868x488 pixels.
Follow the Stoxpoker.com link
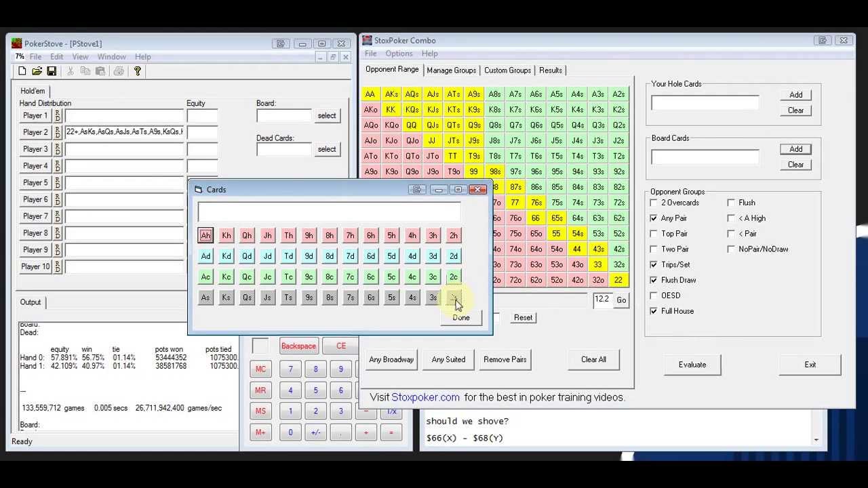[425, 398]
